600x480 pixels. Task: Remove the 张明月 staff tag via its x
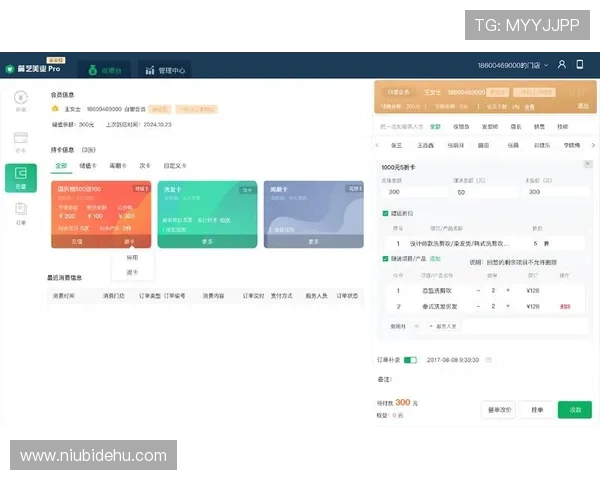point(416,326)
